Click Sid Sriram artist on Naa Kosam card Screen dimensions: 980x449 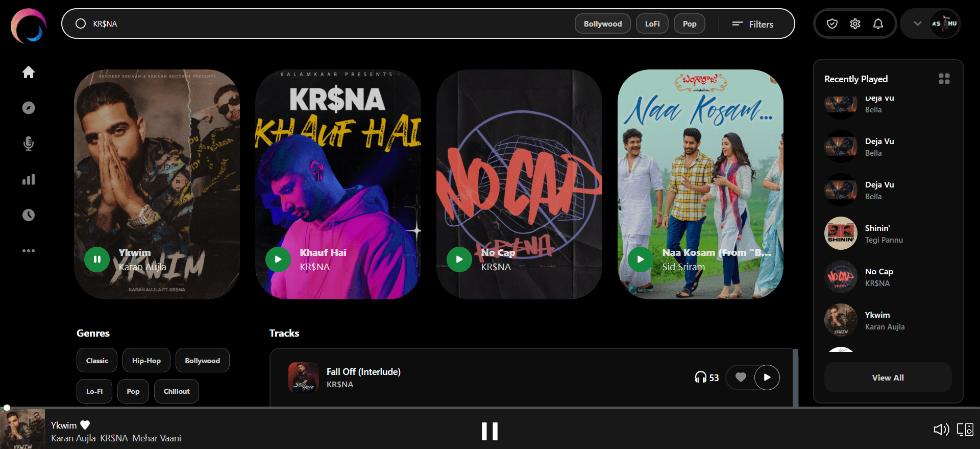click(683, 267)
